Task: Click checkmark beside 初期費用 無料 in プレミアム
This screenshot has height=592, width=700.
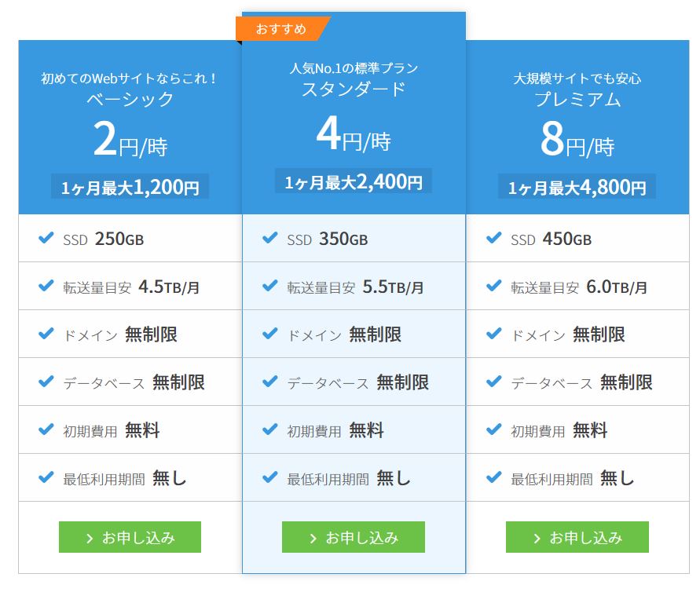Action: pos(493,429)
